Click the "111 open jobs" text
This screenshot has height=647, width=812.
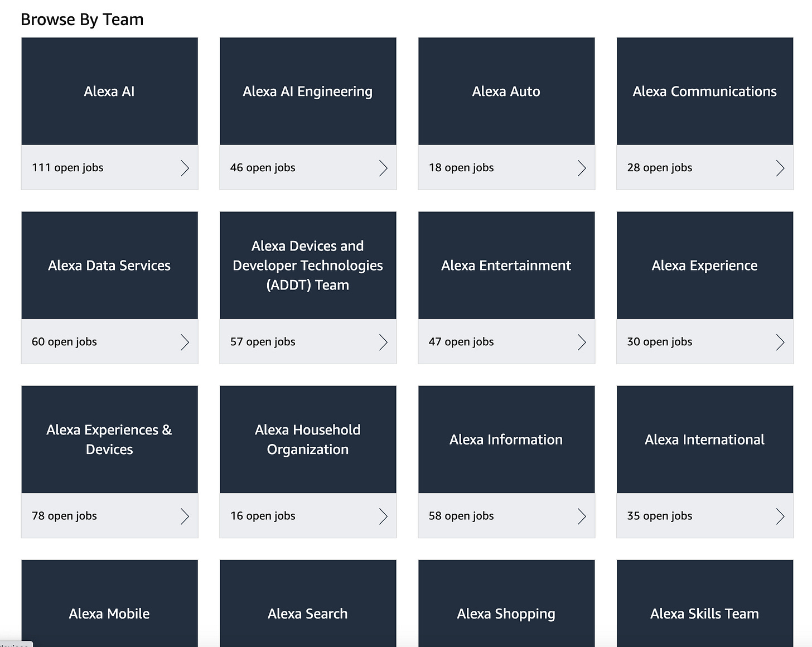coord(67,168)
